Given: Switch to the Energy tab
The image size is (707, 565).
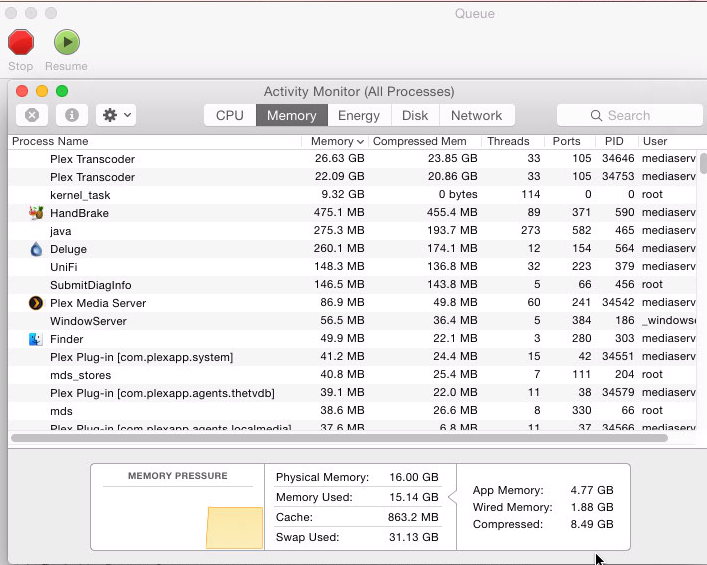Looking at the screenshot, I should pyautogui.click(x=359, y=115).
